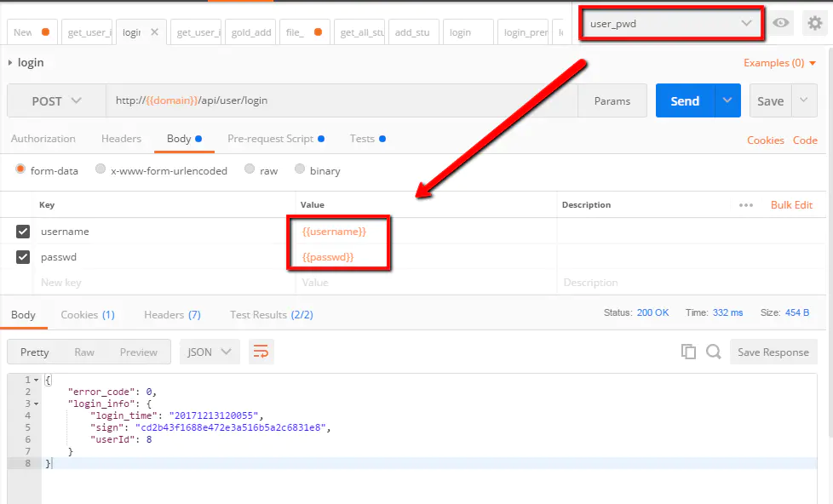
Task: Select the binary body type
Action: click(x=300, y=169)
